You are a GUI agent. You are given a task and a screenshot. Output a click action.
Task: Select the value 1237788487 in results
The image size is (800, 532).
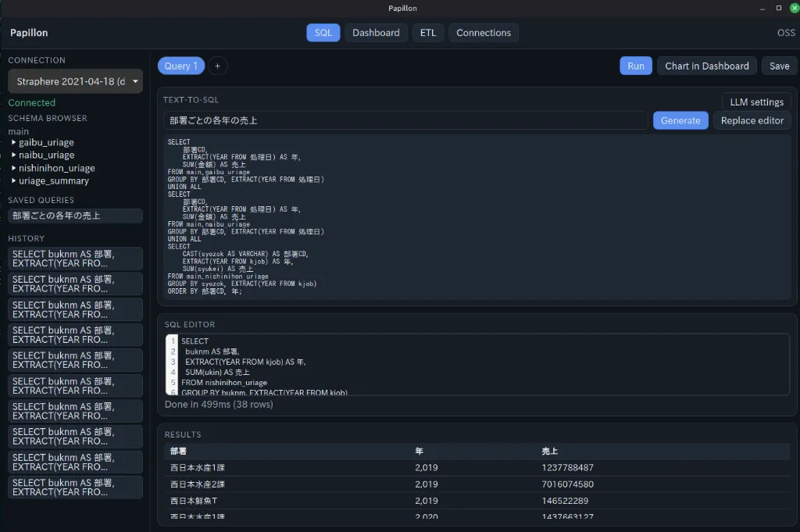coord(567,468)
